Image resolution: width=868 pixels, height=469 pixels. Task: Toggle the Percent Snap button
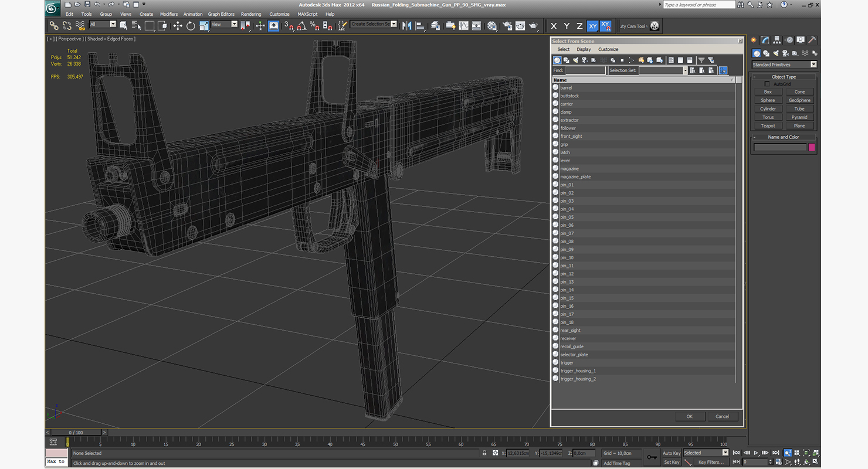click(314, 26)
